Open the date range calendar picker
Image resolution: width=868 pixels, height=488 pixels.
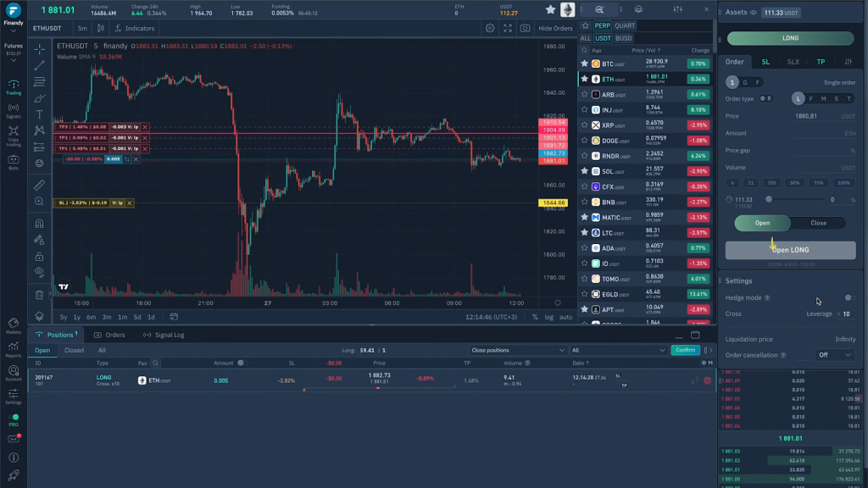coord(174,317)
